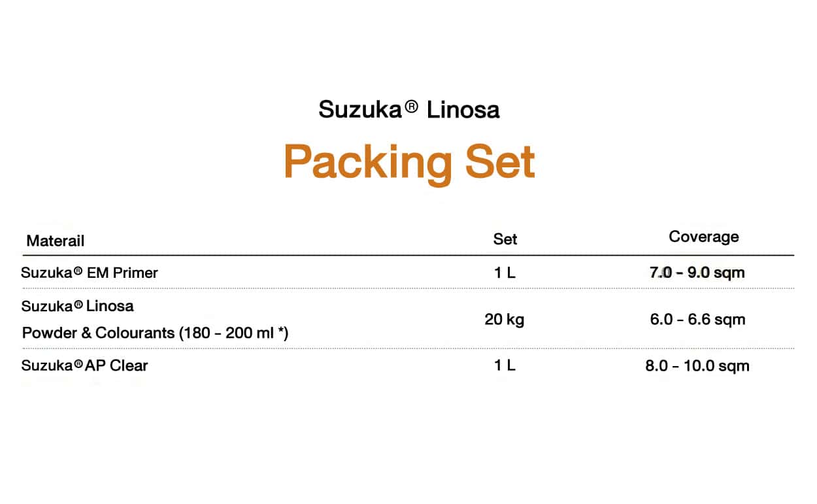Click the registered trademark symbol in the title
Screen dimensions: 817x504
point(411,107)
